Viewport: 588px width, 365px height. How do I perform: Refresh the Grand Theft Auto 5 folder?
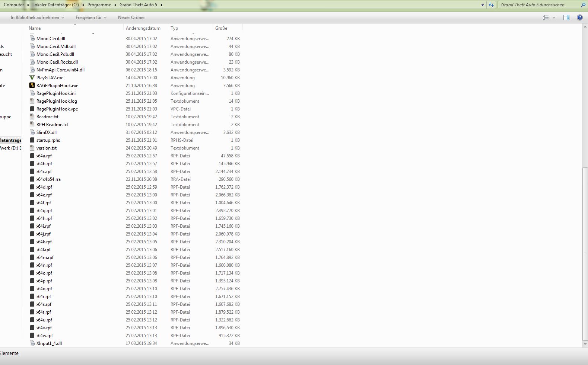pyautogui.click(x=491, y=5)
